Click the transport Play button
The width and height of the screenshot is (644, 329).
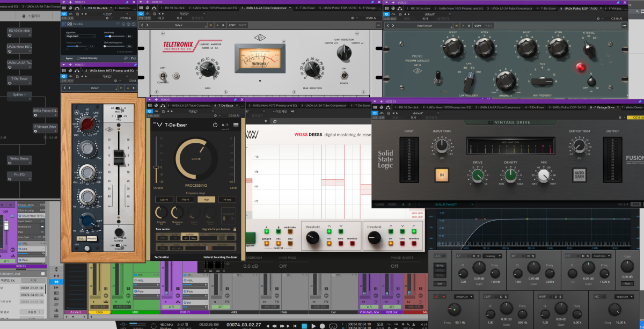(x=314, y=325)
